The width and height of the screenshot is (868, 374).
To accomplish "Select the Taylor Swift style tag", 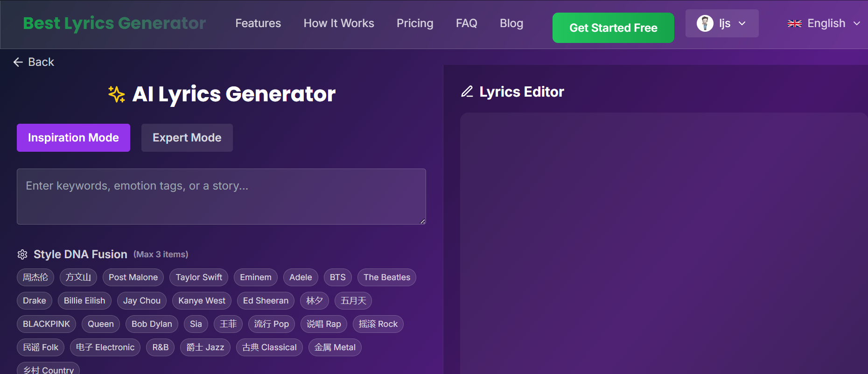I will [x=199, y=277].
